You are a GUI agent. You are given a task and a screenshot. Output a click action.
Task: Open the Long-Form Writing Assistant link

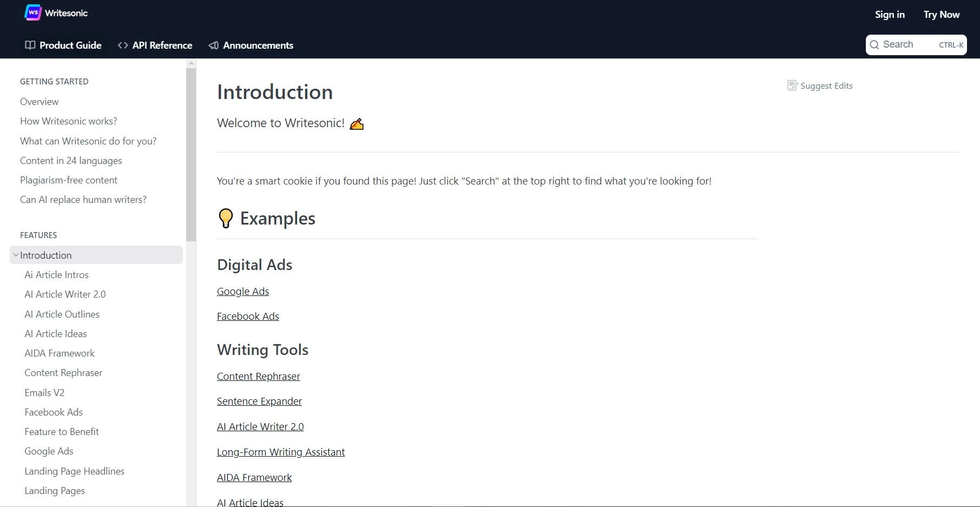click(x=281, y=452)
